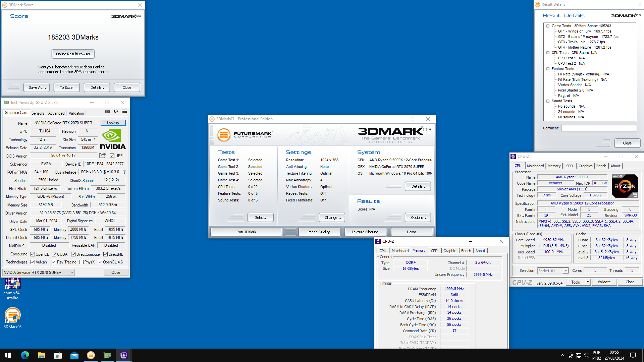The width and height of the screenshot is (644, 362).
Task: Toggle the PhysX checkbox
Action: [x=81, y=262]
